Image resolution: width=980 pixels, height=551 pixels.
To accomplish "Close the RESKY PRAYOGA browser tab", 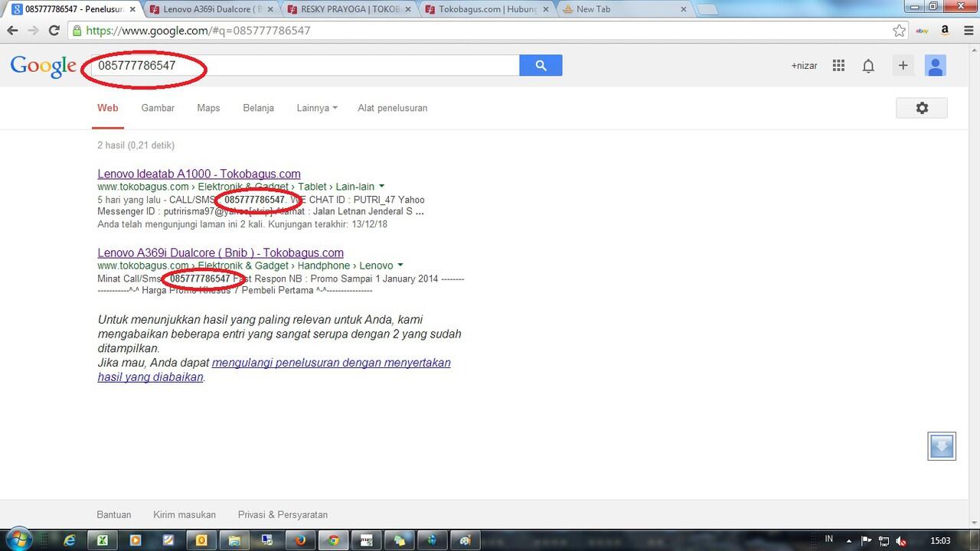I will pos(407,9).
